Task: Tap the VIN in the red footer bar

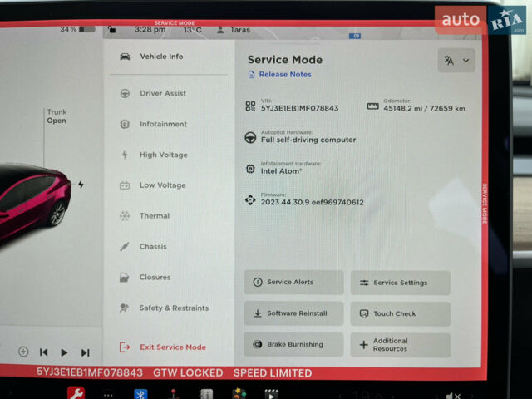Action: click(x=90, y=372)
